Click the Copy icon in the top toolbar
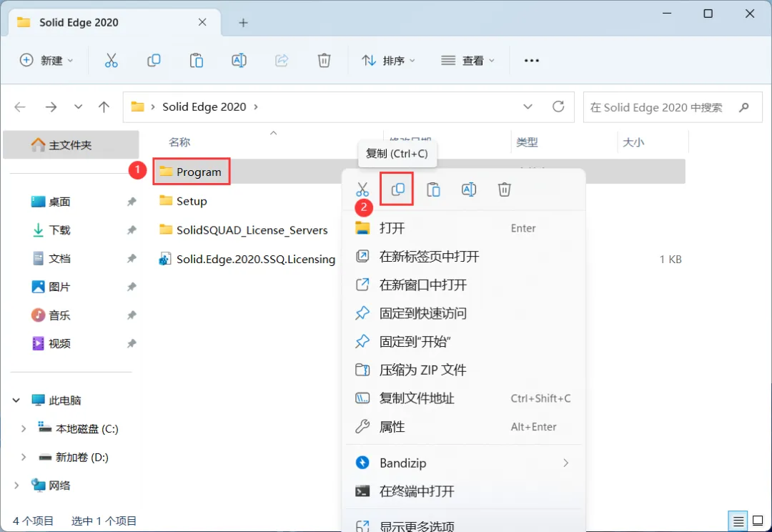This screenshot has height=532, width=772. [x=154, y=61]
